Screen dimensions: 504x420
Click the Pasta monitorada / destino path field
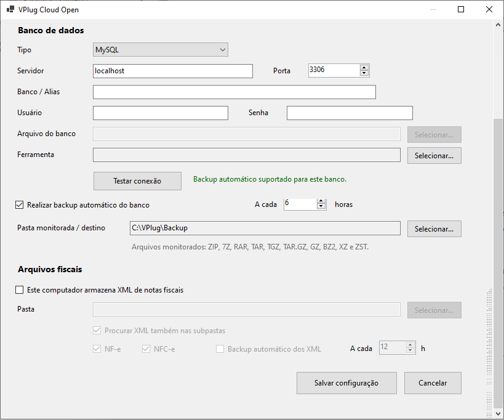(x=265, y=228)
